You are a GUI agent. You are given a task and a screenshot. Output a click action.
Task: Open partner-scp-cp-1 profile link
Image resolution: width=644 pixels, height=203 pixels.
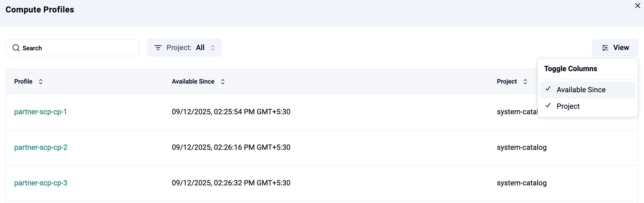[x=41, y=112]
